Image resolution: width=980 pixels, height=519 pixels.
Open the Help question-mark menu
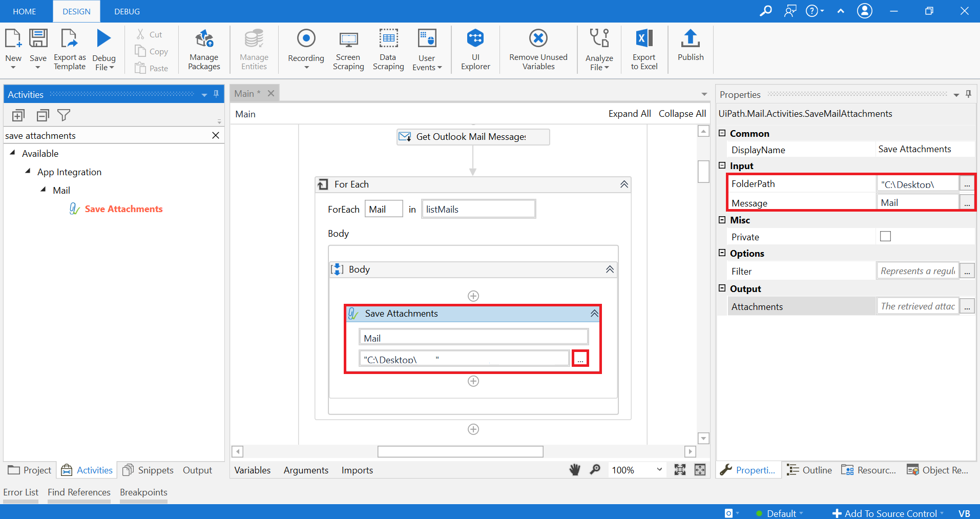(x=815, y=11)
